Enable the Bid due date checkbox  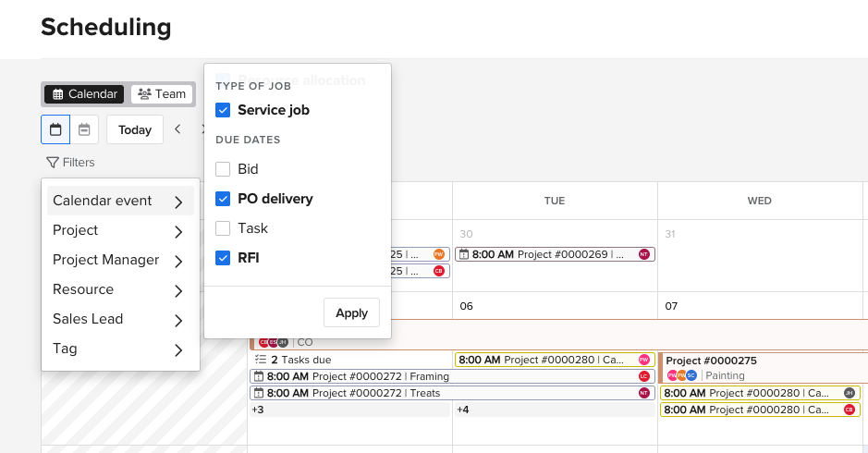tap(223, 169)
